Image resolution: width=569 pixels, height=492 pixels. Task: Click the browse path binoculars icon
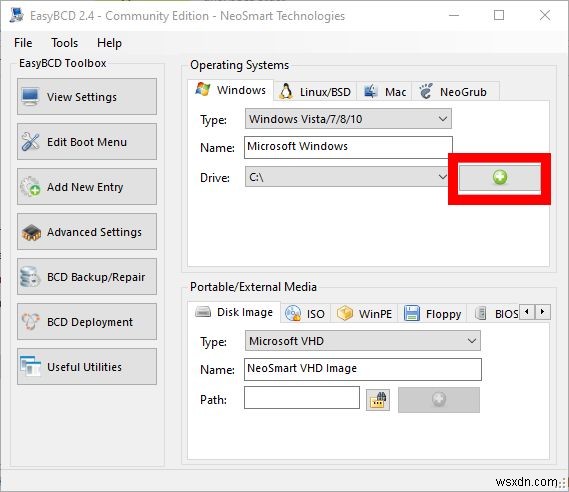tap(378, 400)
